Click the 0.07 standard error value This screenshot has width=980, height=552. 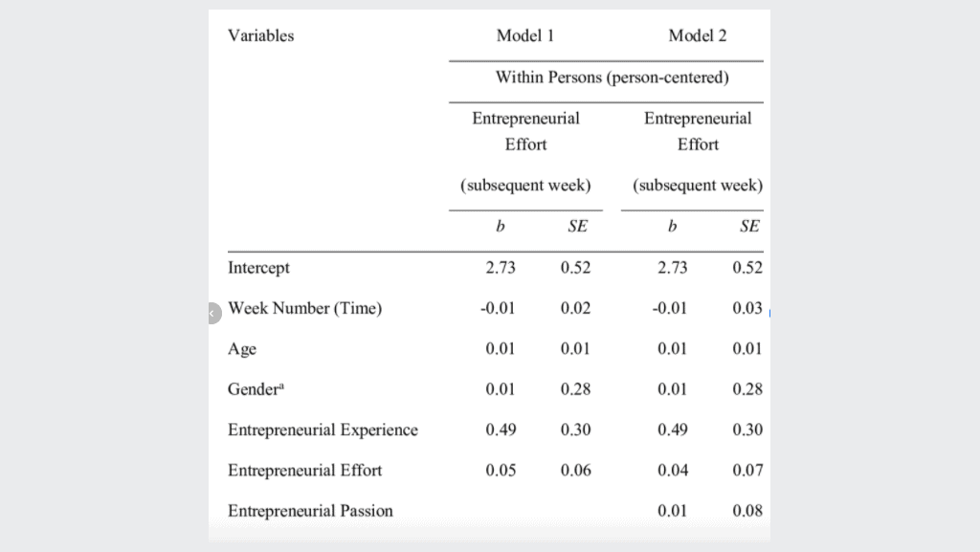(747, 470)
